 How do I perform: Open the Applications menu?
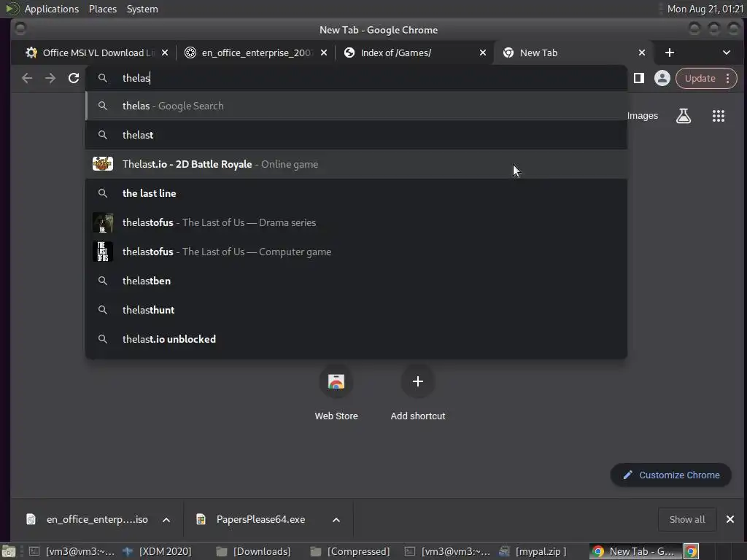pyautogui.click(x=52, y=9)
